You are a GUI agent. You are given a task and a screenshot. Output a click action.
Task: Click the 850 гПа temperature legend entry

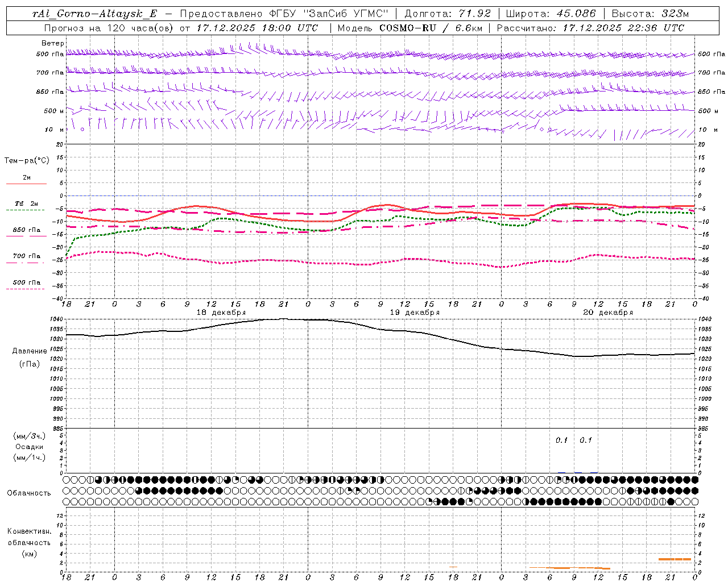(x=27, y=230)
